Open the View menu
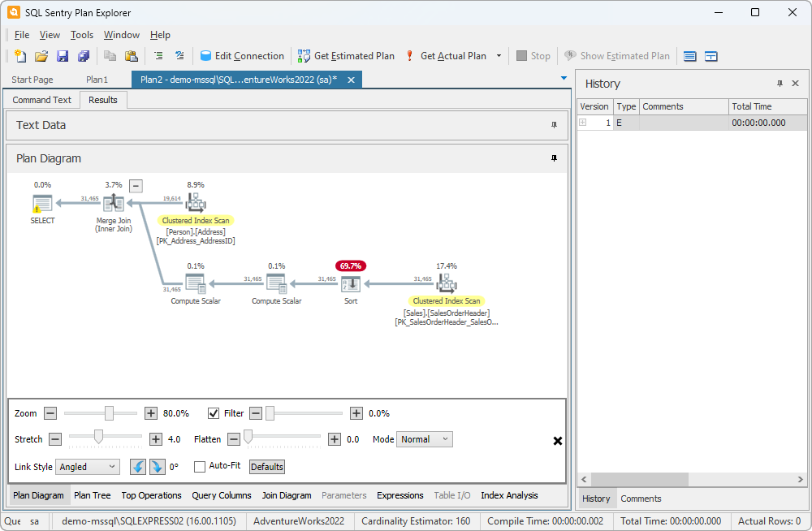Image resolution: width=812 pixels, height=531 pixels. point(50,35)
